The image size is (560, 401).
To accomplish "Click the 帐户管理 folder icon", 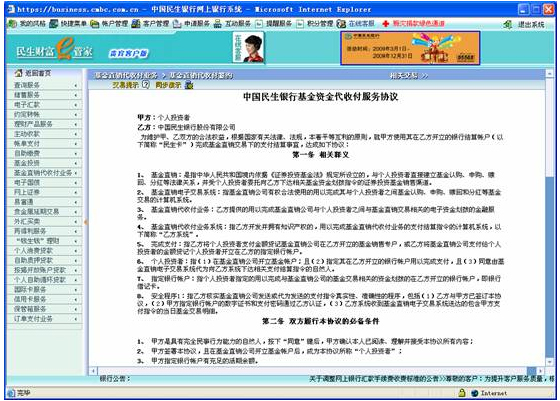I will [94, 24].
